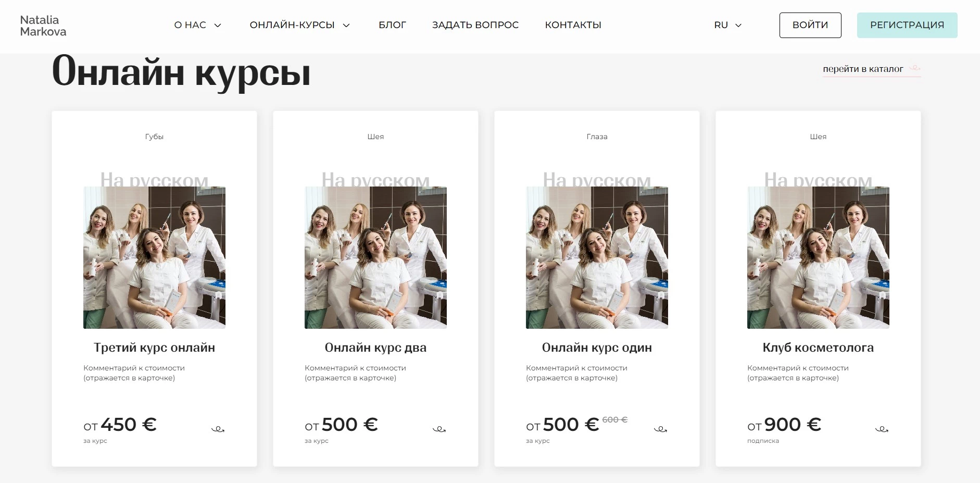Click the Онлайн курс один photo thumbnail
Viewport: 980px width, 483px height.
click(597, 257)
